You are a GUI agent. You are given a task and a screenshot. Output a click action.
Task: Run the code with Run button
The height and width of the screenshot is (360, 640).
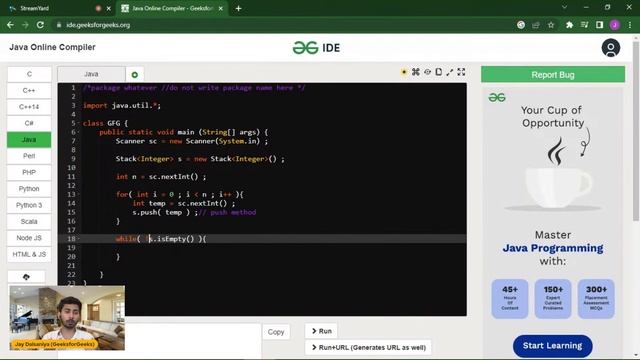click(x=322, y=331)
